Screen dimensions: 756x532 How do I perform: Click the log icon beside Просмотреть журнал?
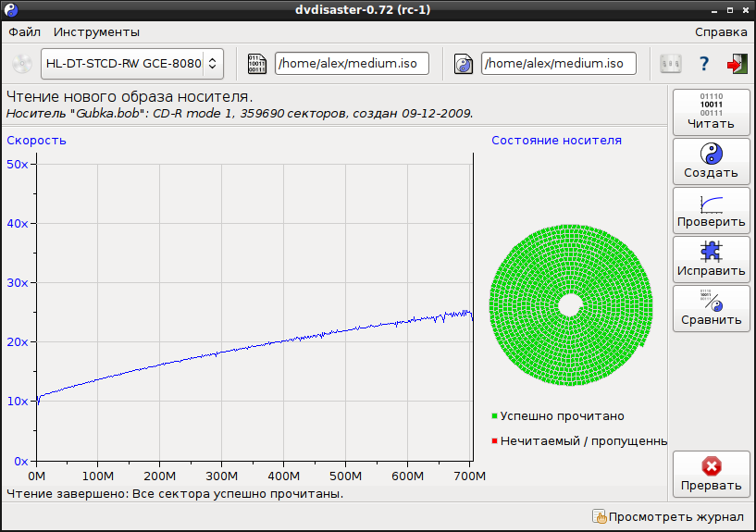coord(600,516)
